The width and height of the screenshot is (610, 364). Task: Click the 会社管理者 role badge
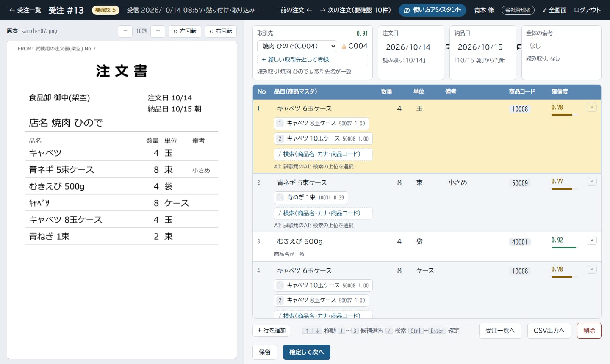pos(518,10)
